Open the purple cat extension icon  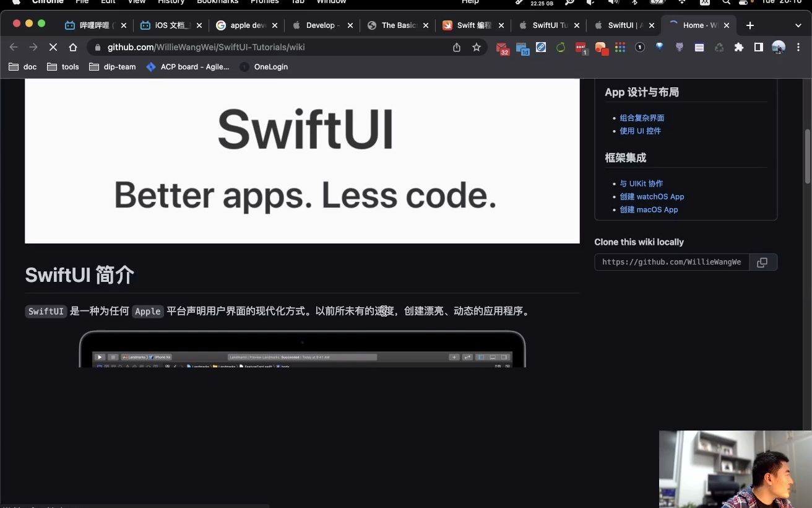680,47
